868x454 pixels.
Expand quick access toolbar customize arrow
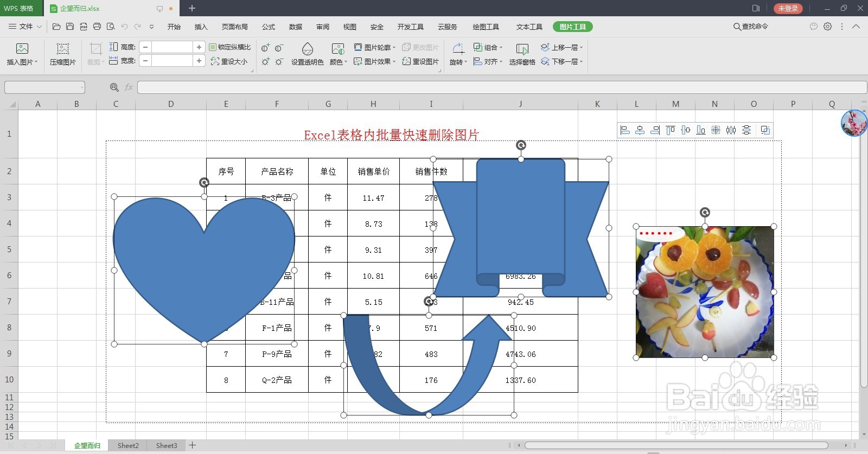[x=151, y=27]
